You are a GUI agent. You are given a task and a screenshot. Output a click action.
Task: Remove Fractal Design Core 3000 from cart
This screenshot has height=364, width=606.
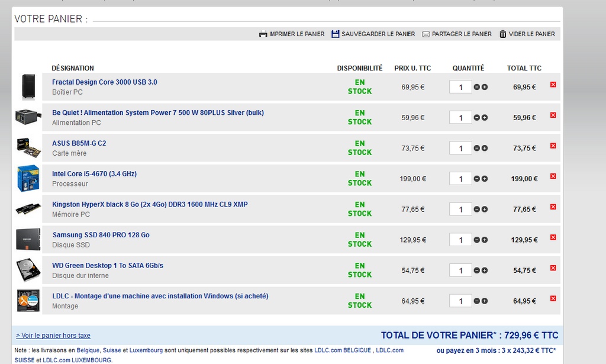pyautogui.click(x=553, y=85)
